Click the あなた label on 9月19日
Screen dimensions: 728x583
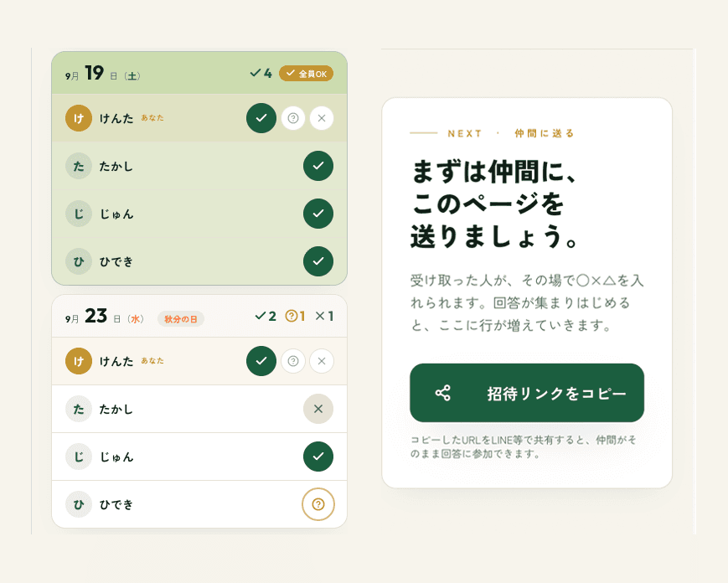click(152, 118)
